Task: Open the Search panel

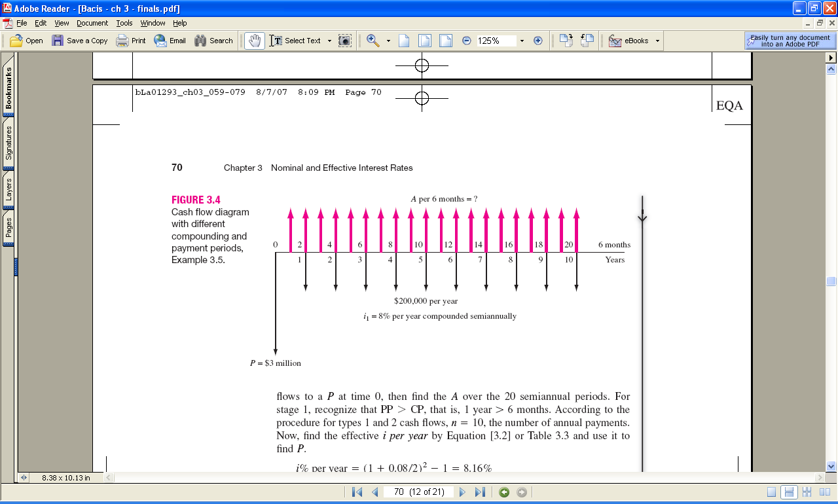Action: (x=213, y=40)
